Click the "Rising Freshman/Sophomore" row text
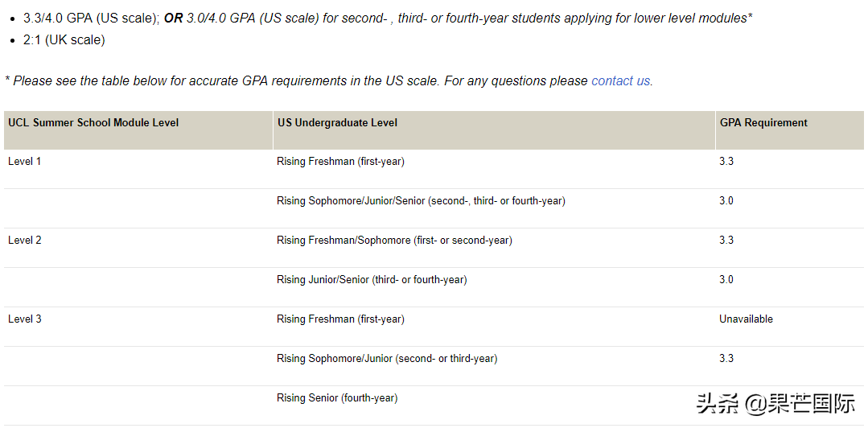This screenshot has height=428, width=868. pos(394,241)
